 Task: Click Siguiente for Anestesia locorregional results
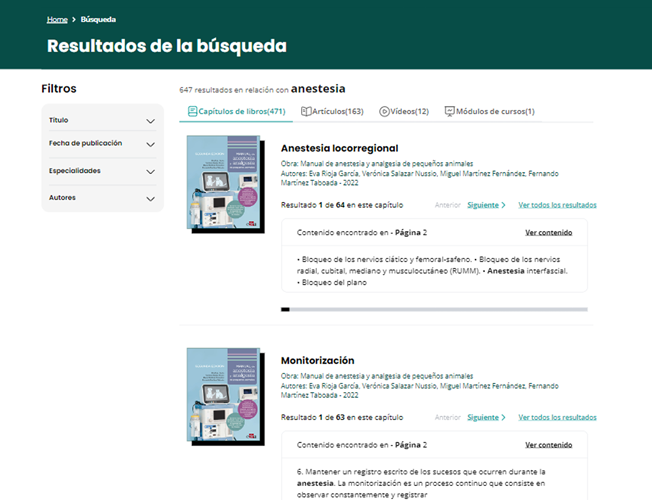(486, 205)
